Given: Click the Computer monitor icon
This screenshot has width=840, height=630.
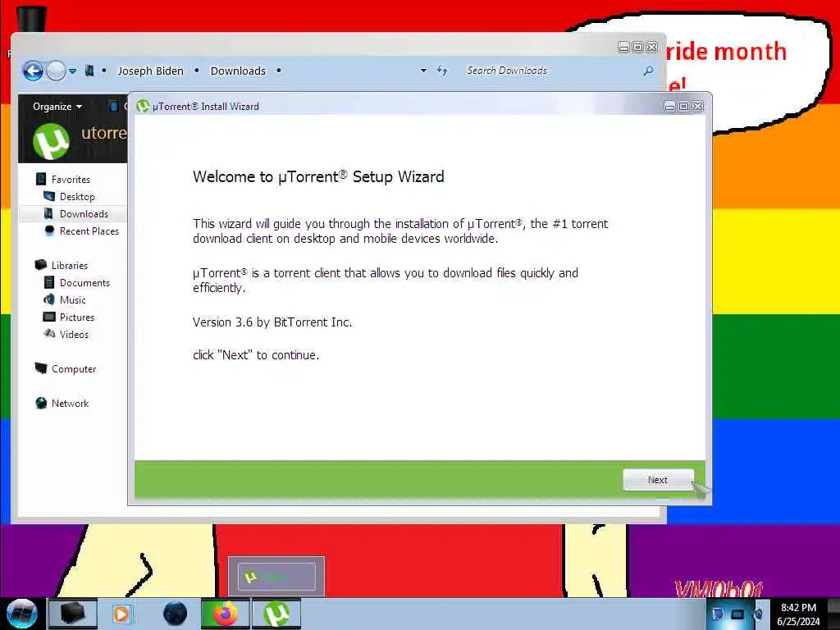Looking at the screenshot, I should (x=41, y=368).
